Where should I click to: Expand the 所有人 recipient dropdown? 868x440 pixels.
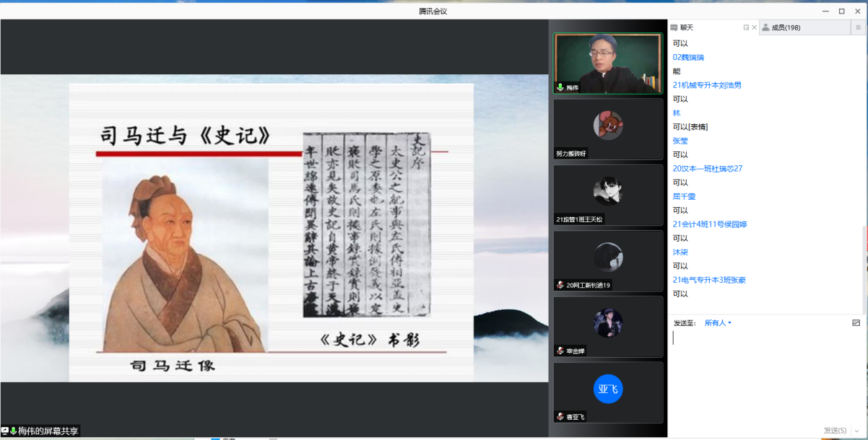point(718,323)
